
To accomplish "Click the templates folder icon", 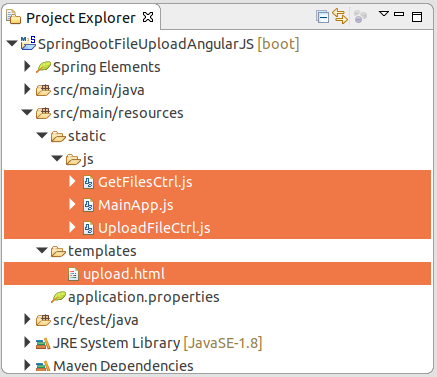I will tap(58, 251).
